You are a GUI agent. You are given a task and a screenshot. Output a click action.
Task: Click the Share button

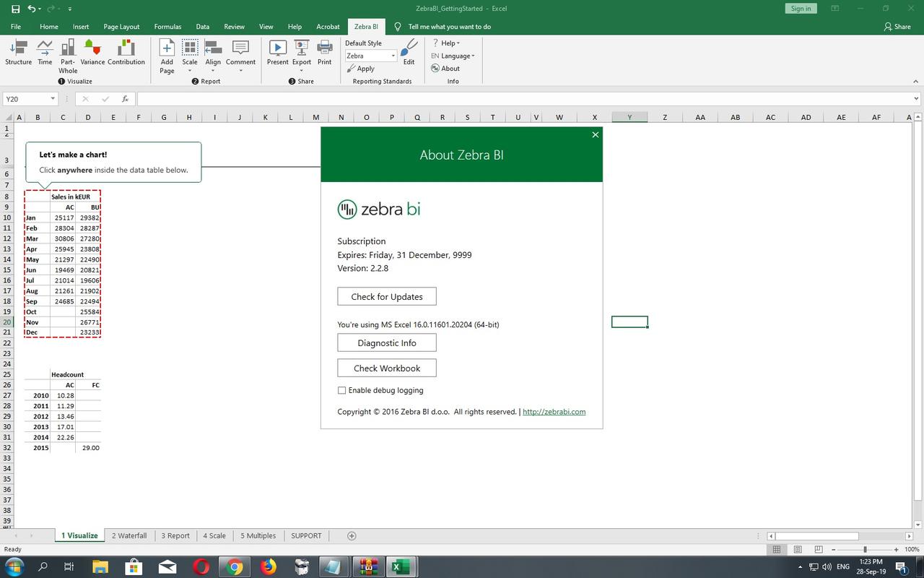[x=897, y=27]
